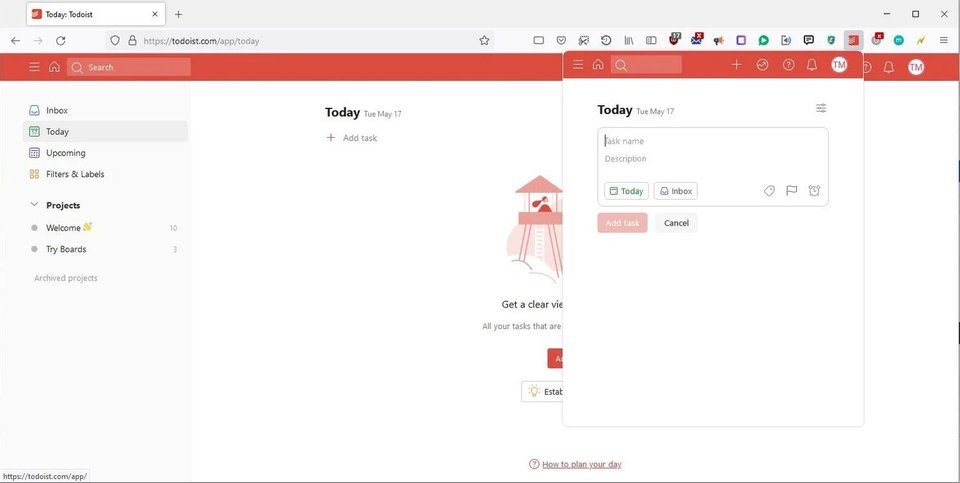Click the purple square extension icon

741,40
